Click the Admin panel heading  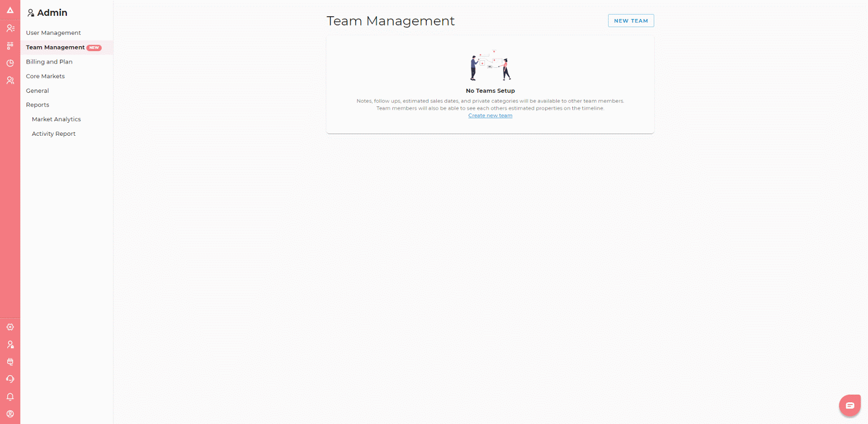[x=52, y=12]
